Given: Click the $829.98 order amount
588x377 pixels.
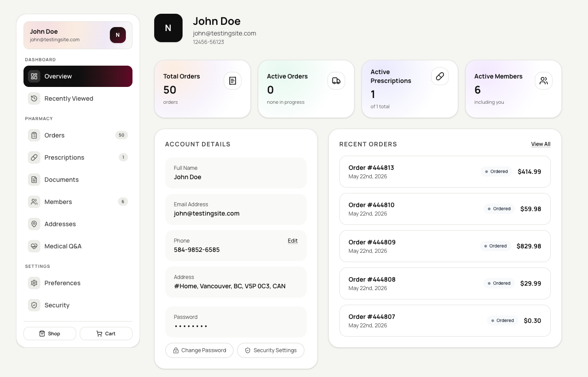Looking at the screenshot, I should 529,246.
